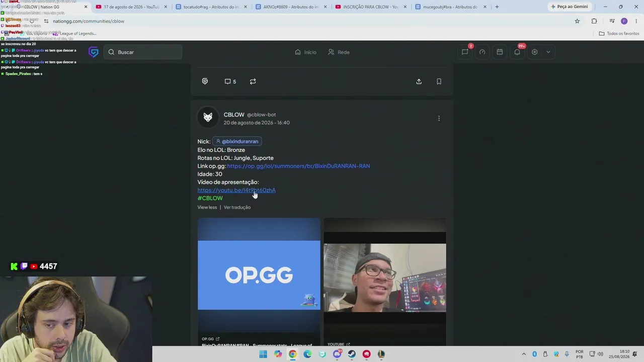This screenshot has height=362, width=644.
Task: Switch to the tocatudo#rag tab
Action: [210, 7]
